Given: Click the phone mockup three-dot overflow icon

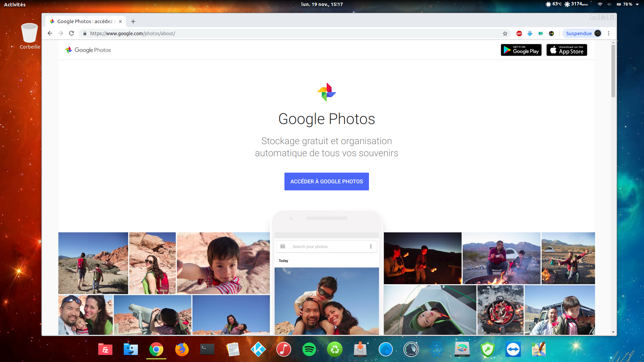Looking at the screenshot, I should coord(371,246).
